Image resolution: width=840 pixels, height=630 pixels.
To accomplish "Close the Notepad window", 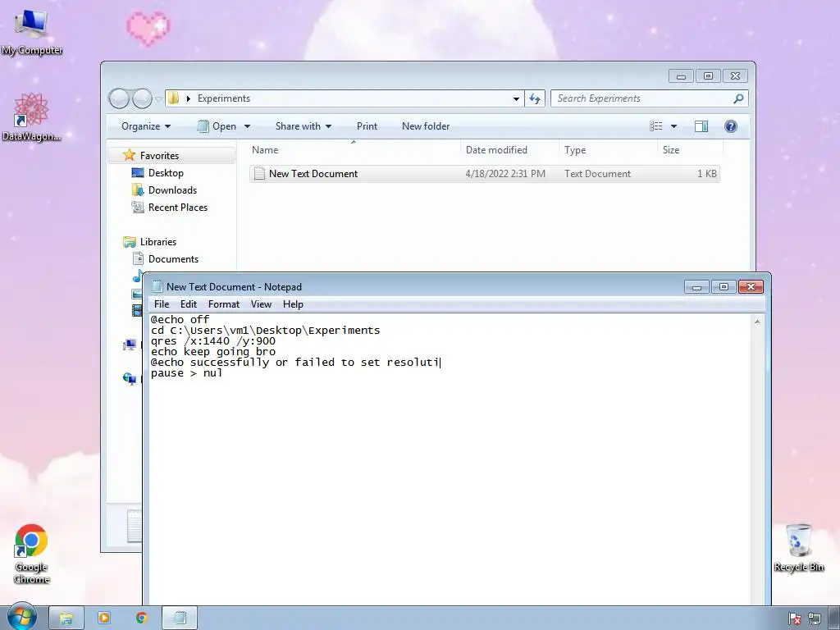I will [x=751, y=287].
